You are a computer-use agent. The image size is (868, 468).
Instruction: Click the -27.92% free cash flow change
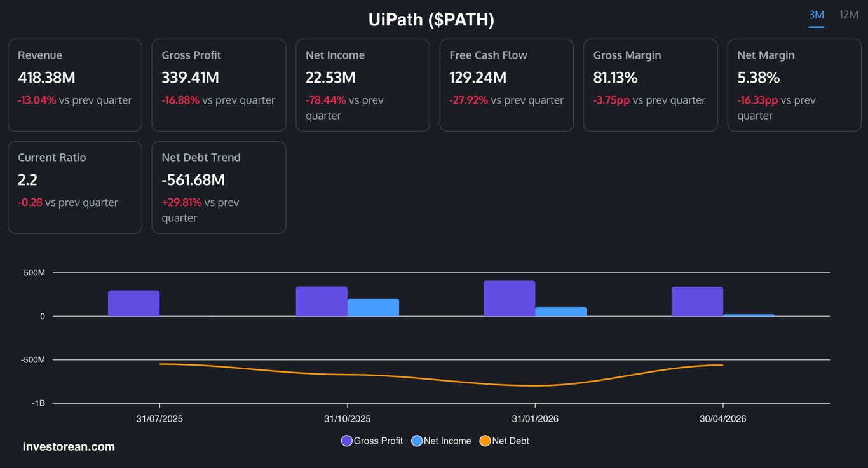click(x=469, y=100)
